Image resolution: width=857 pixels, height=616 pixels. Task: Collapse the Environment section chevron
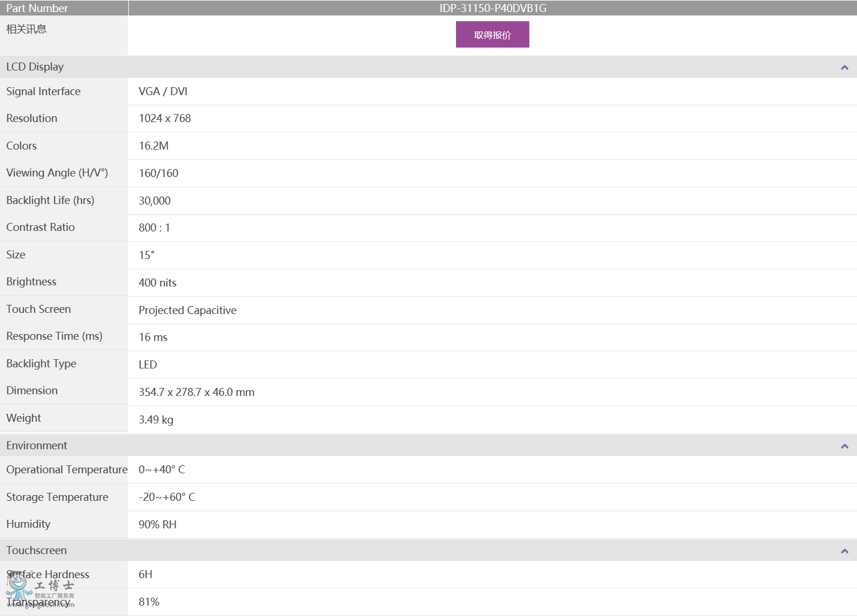click(844, 446)
